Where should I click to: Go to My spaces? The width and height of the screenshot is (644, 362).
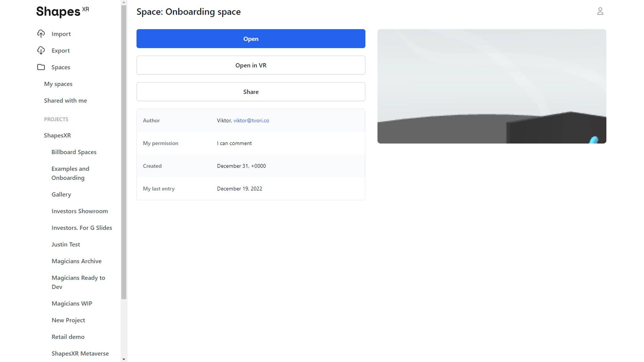click(58, 84)
